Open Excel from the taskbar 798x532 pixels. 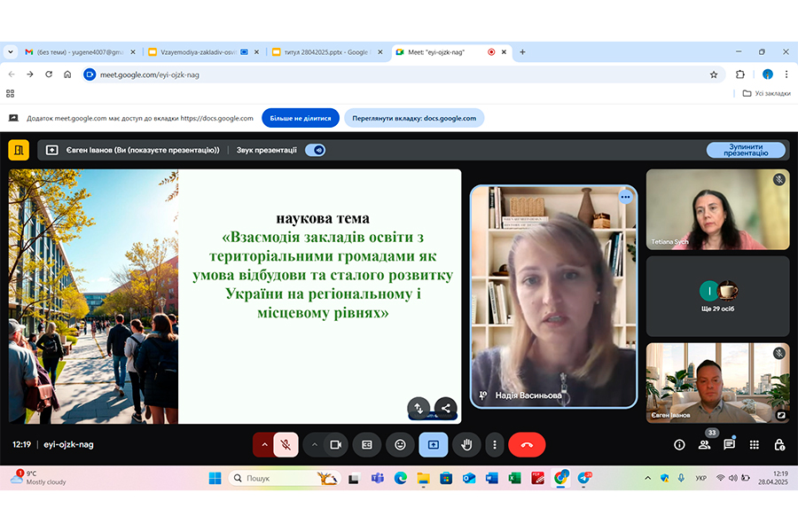click(514, 478)
